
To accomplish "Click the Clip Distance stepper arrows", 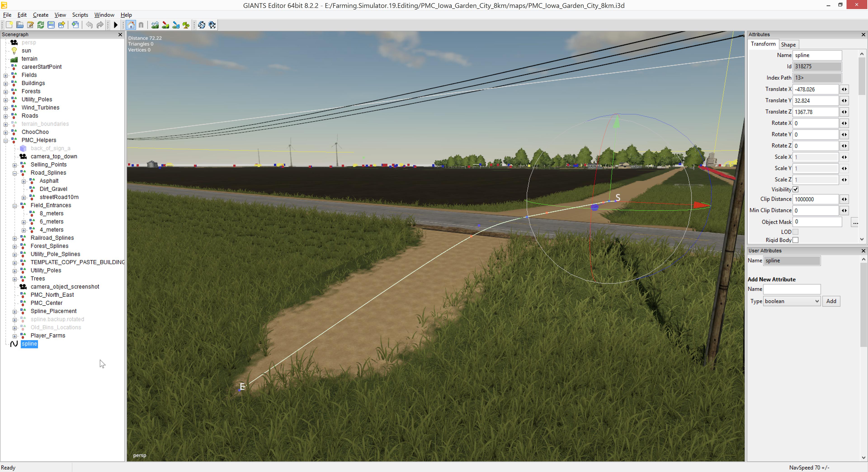I will pyautogui.click(x=844, y=199).
